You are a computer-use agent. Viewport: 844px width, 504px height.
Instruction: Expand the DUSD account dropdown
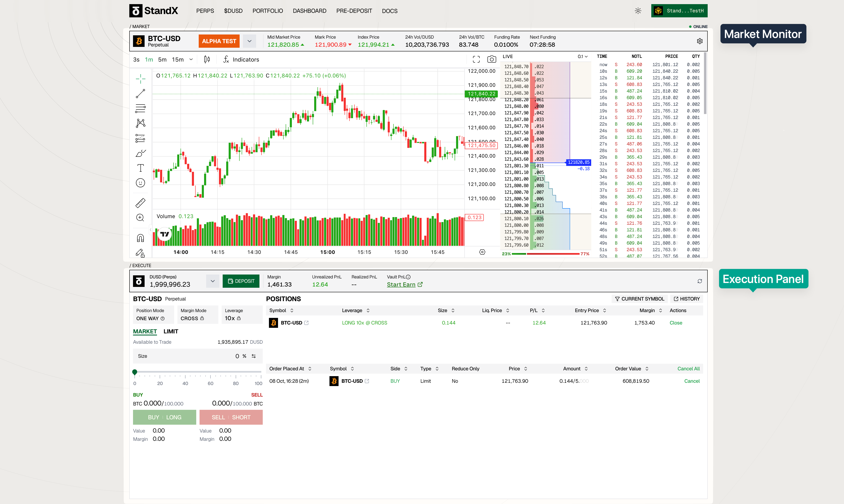pyautogui.click(x=212, y=281)
